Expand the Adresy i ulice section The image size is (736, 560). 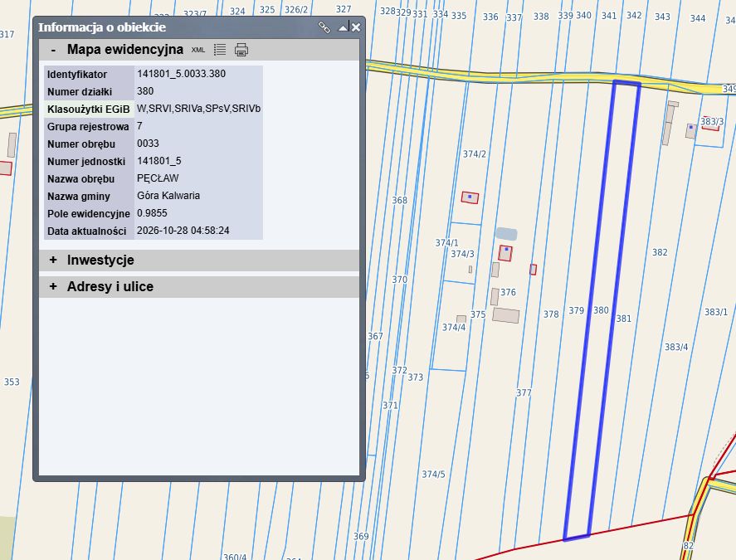click(x=53, y=286)
